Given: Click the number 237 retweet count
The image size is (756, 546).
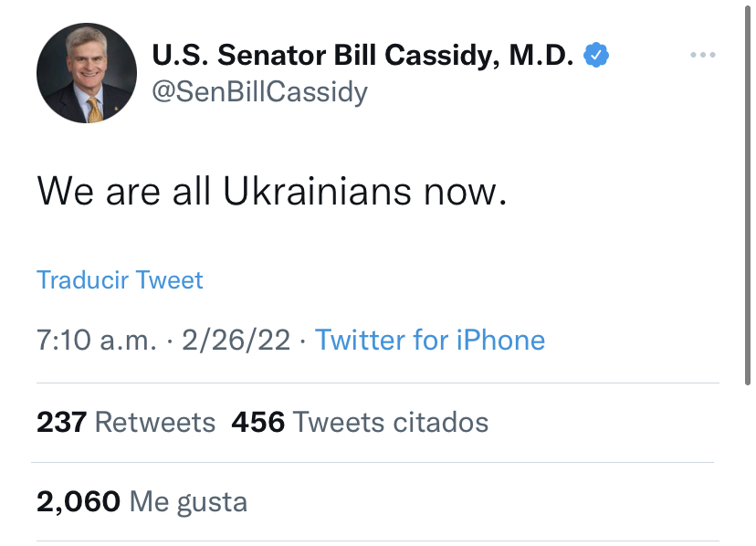Looking at the screenshot, I should pyautogui.click(x=61, y=422).
